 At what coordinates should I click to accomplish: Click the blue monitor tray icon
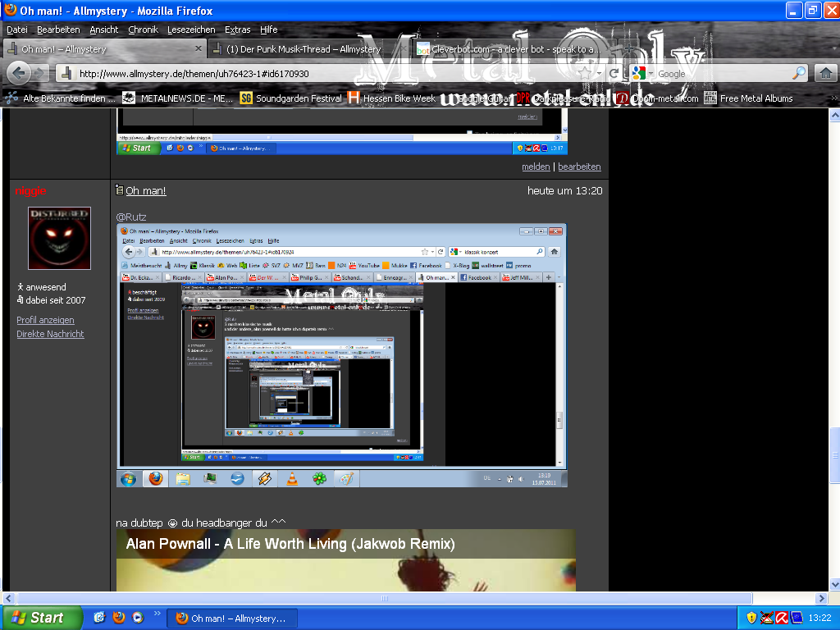pyautogui.click(x=797, y=618)
